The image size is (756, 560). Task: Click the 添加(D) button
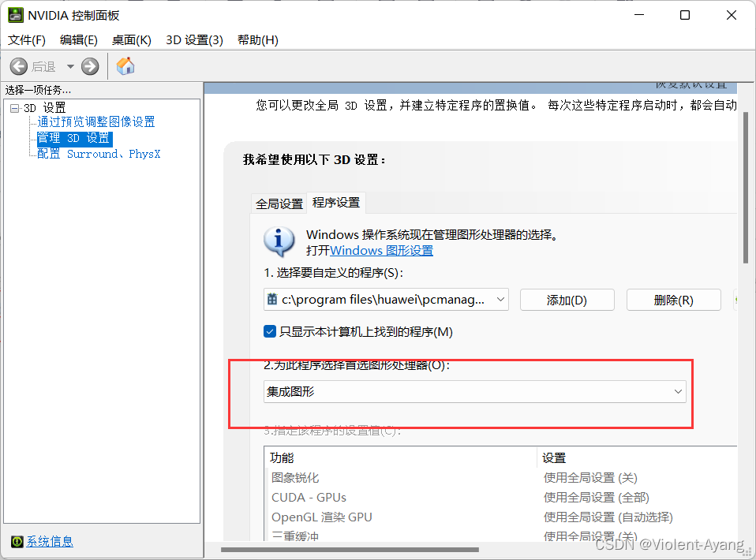point(567,301)
